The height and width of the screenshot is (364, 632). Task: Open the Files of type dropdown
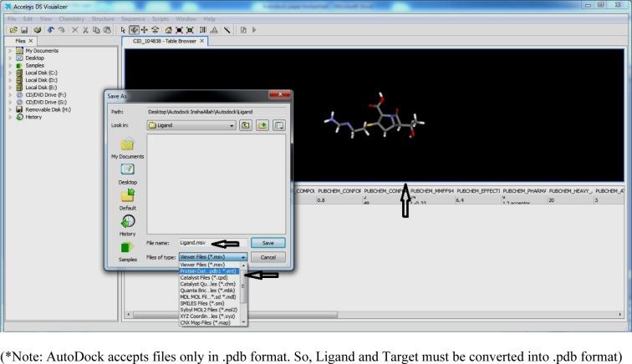pos(213,257)
